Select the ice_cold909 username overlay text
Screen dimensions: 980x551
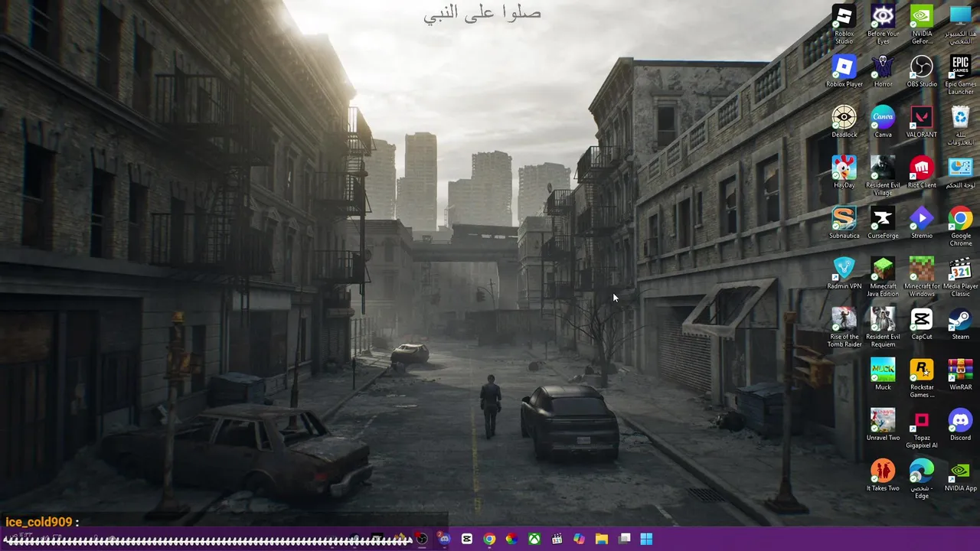point(38,522)
